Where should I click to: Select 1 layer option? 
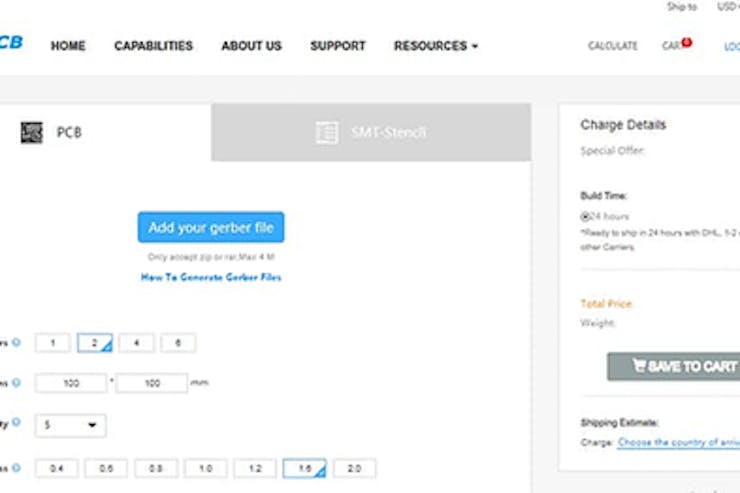point(52,343)
